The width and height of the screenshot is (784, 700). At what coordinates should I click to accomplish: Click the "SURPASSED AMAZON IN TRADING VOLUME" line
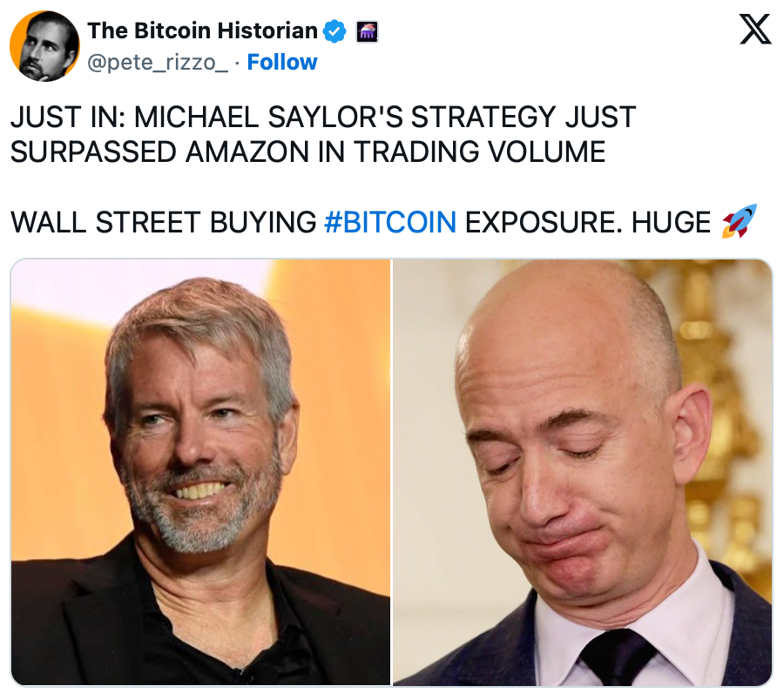click(x=308, y=151)
